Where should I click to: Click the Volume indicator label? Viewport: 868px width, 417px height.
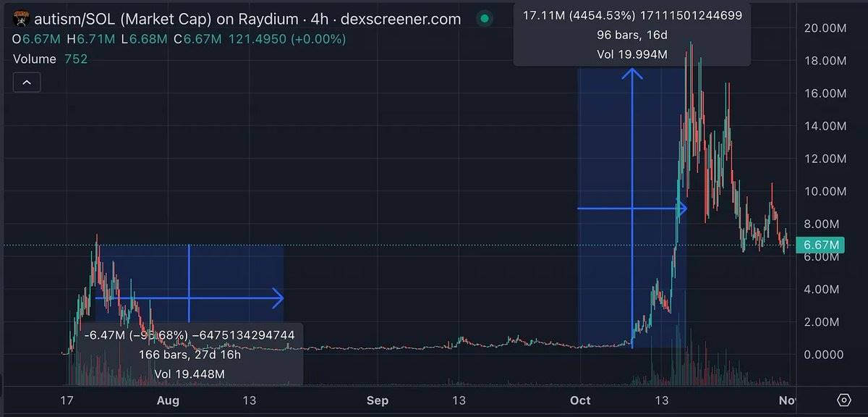35,59
